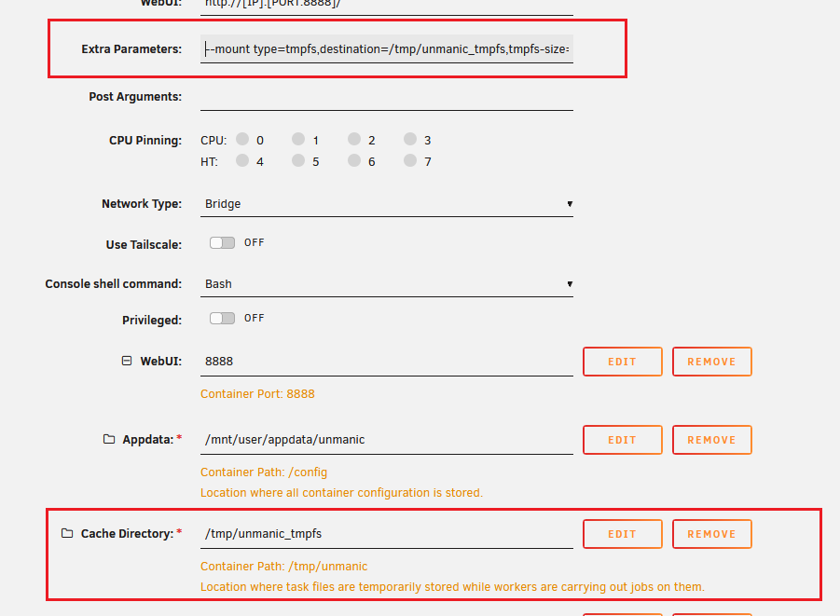Click the Extra Parameters input field
Screen dimensions: 840x616
(x=387, y=48)
